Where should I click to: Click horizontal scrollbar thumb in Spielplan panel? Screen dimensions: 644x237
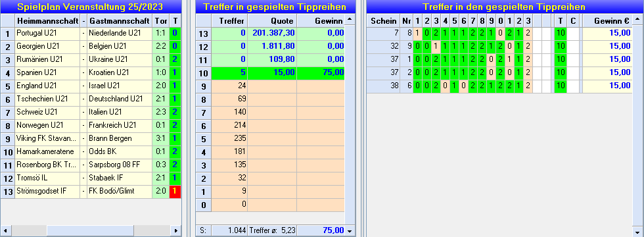tap(91, 231)
